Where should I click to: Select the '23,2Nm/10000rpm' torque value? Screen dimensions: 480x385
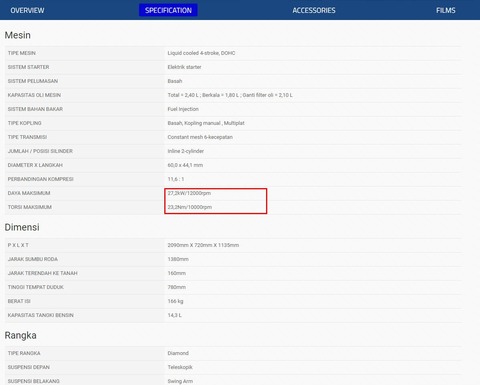click(190, 207)
